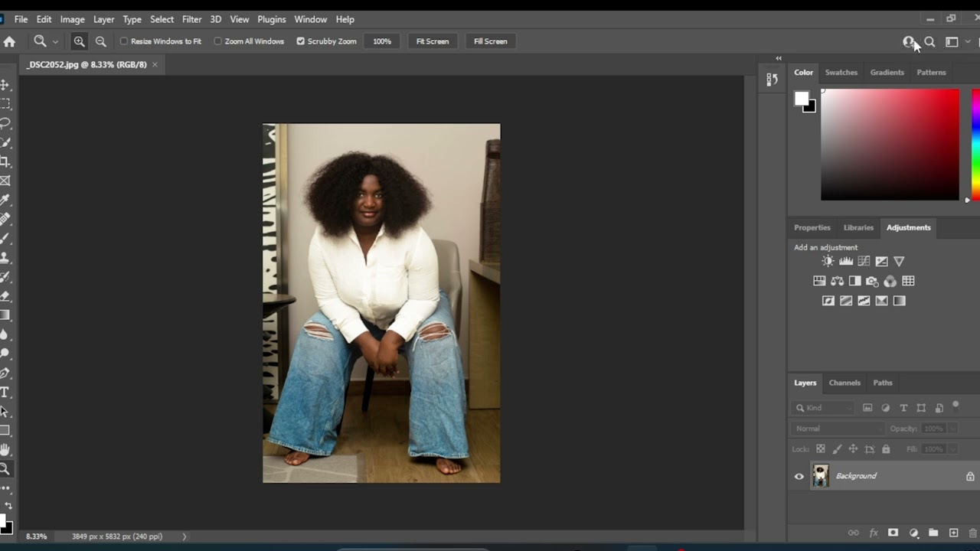This screenshot has height=551, width=980.
Task: Select the Brush tool
Action: pos(5,238)
